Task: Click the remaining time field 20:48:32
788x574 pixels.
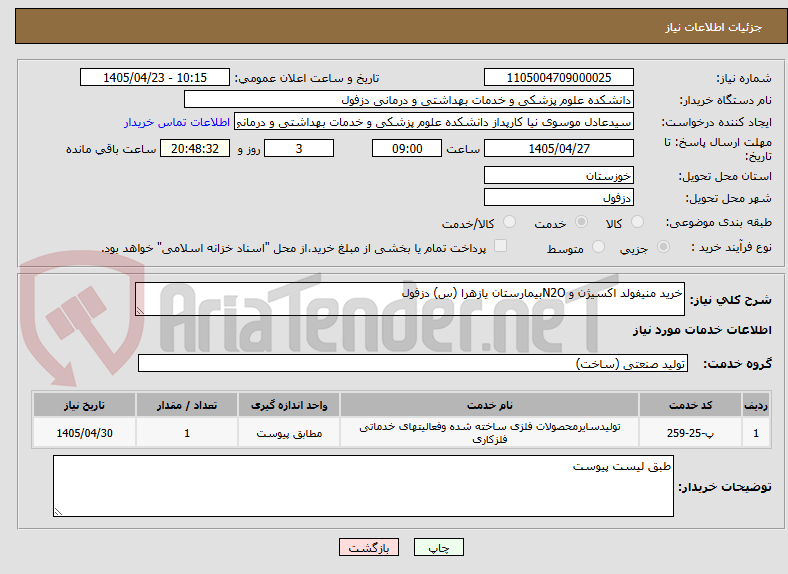Action: (195, 148)
